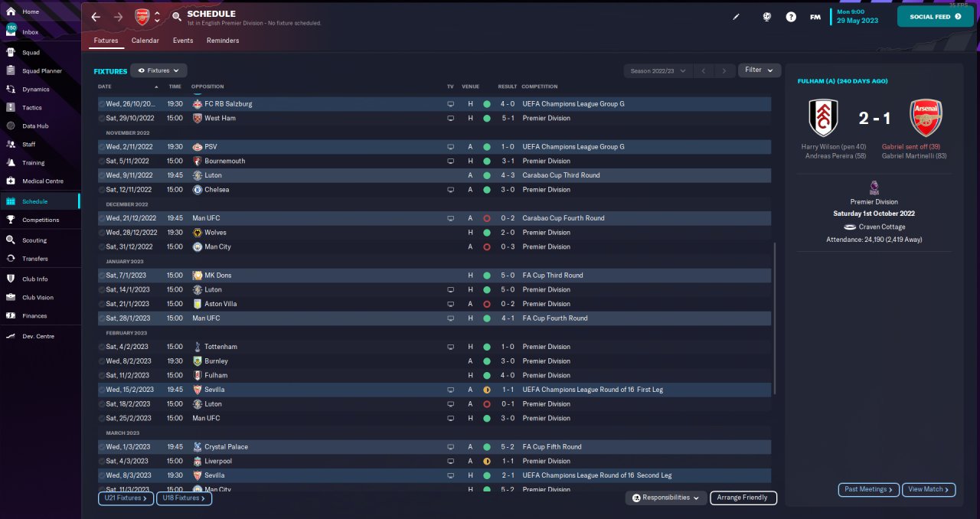This screenshot has height=519, width=980.
Task: Open Club Info page
Action: 35,279
